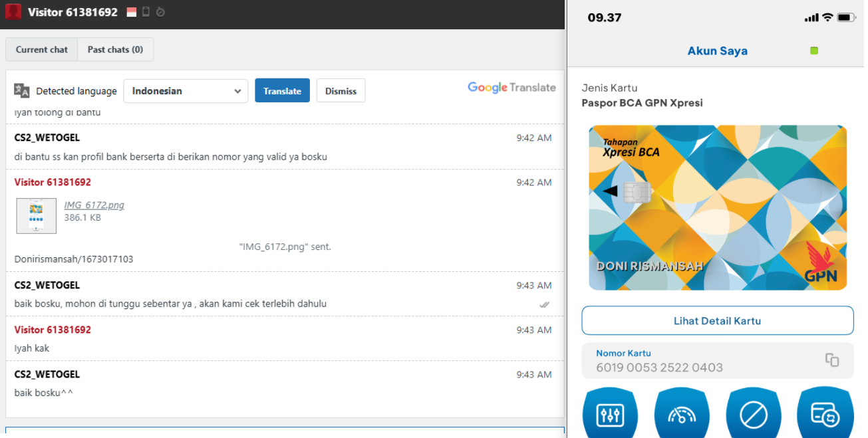Click the Donirismansah/1673017103 message text
Viewport: 868px width, 438px height.
click(74, 259)
